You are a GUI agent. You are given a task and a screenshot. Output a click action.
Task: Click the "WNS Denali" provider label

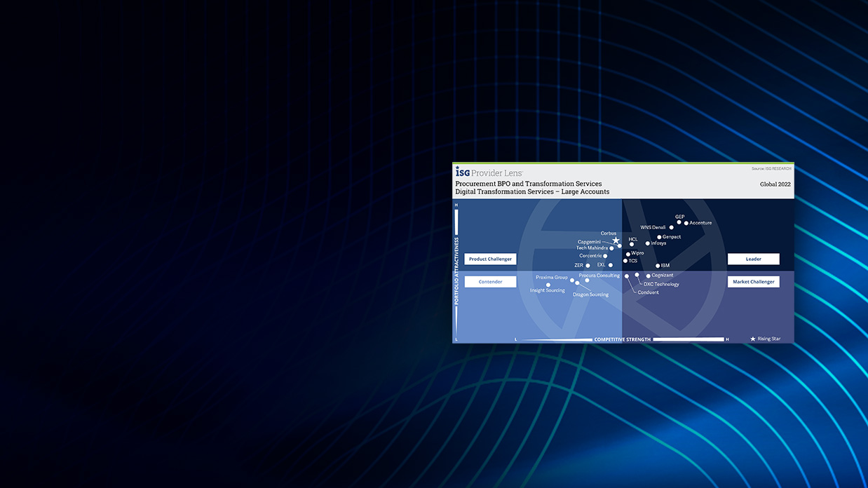[653, 227]
